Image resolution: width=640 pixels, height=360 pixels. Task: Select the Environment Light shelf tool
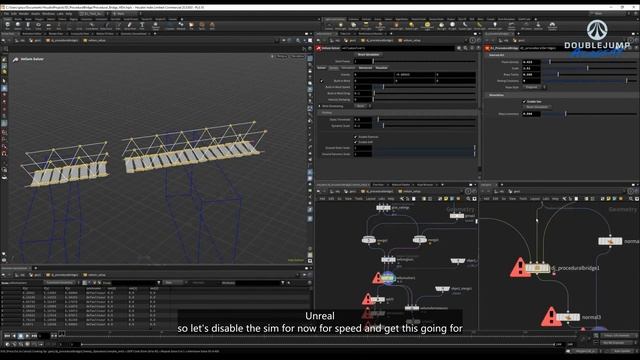(427, 26)
